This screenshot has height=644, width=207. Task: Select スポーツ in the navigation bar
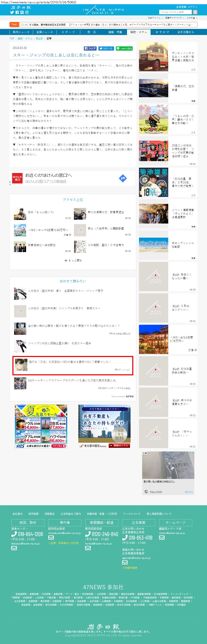pyautogui.click(x=68, y=32)
